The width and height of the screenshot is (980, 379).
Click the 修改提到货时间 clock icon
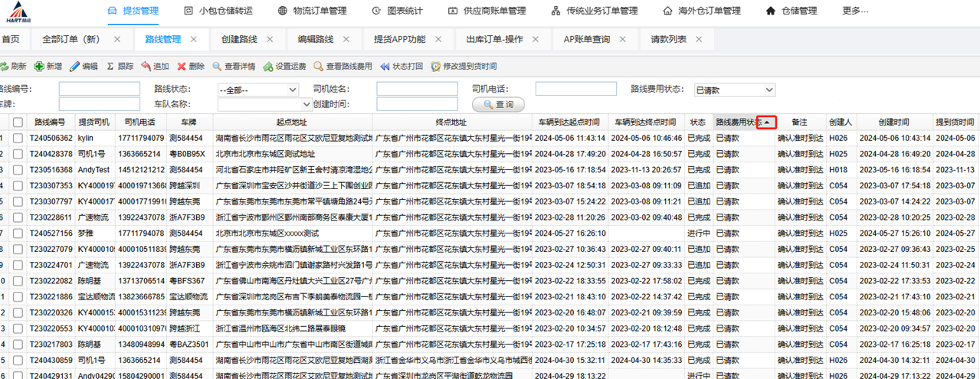point(436,67)
